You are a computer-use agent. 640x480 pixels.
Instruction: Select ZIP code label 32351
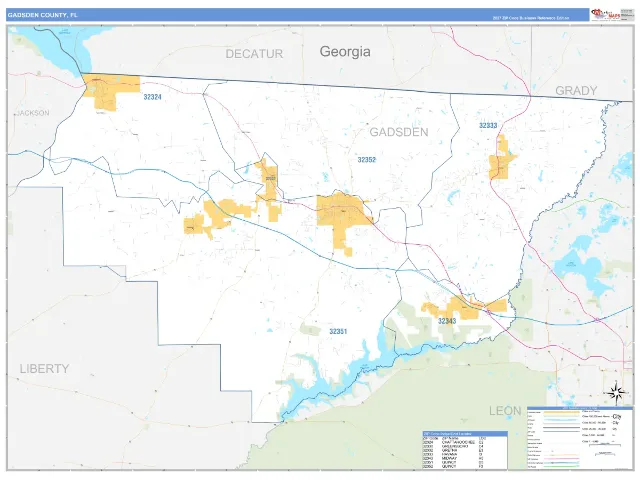tap(338, 331)
